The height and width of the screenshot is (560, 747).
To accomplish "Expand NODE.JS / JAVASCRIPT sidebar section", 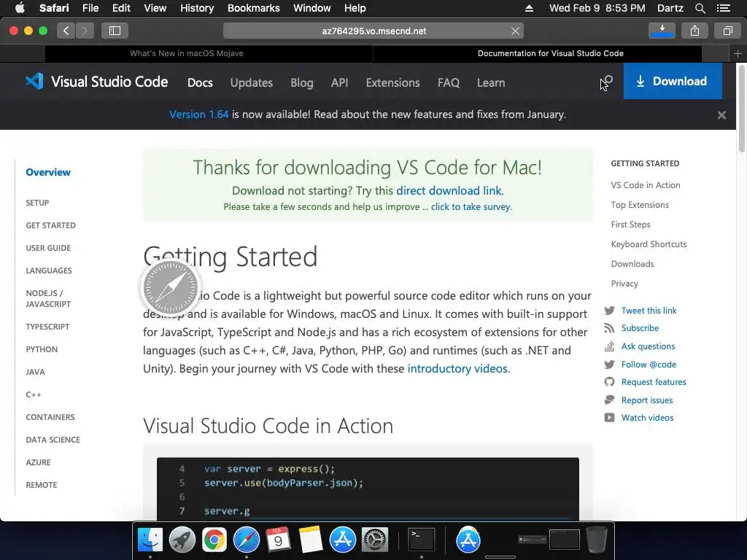I will 48,299.
